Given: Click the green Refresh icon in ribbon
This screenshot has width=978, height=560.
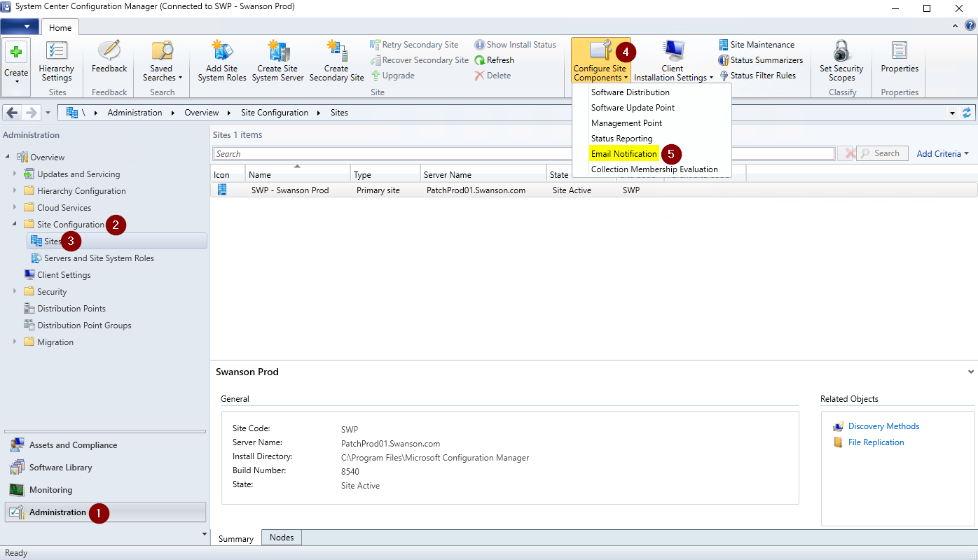Looking at the screenshot, I should [x=480, y=60].
